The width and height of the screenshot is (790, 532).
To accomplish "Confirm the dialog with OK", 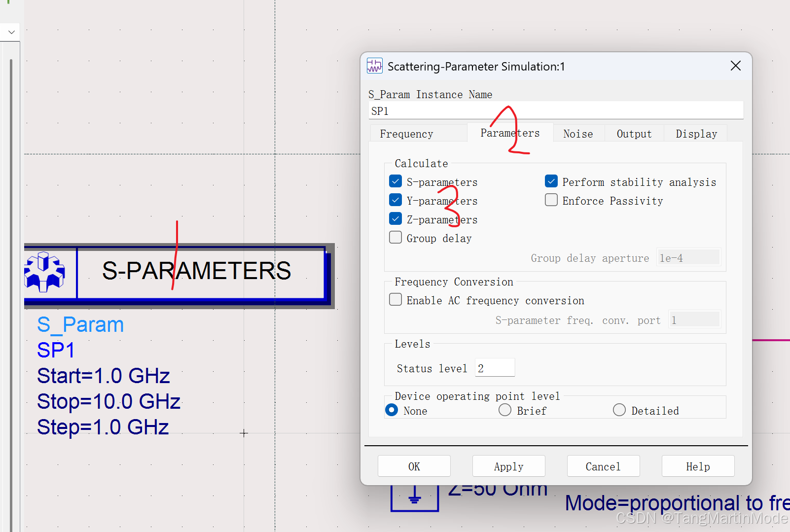I will [x=414, y=466].
